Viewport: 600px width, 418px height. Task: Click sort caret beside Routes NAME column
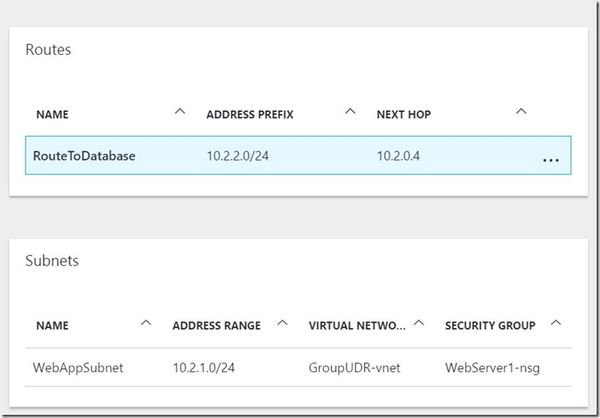pos(180,111)
